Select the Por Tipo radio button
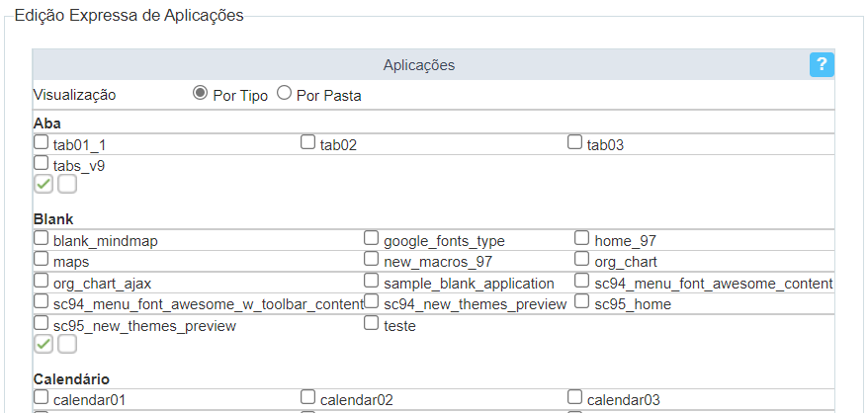 200,94
